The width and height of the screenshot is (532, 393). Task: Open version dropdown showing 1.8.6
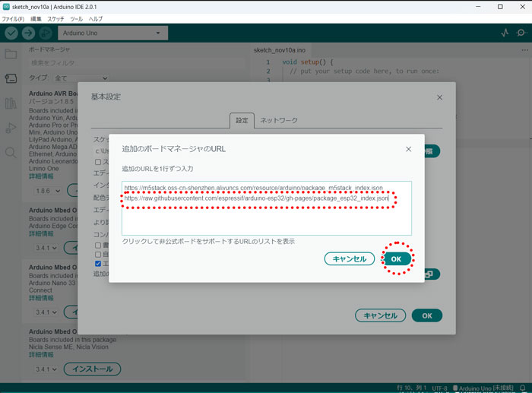(x=48, y=191)
